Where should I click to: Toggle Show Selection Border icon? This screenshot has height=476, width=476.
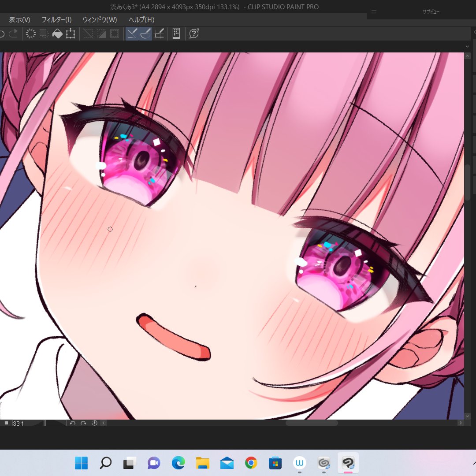click(115, 33)
